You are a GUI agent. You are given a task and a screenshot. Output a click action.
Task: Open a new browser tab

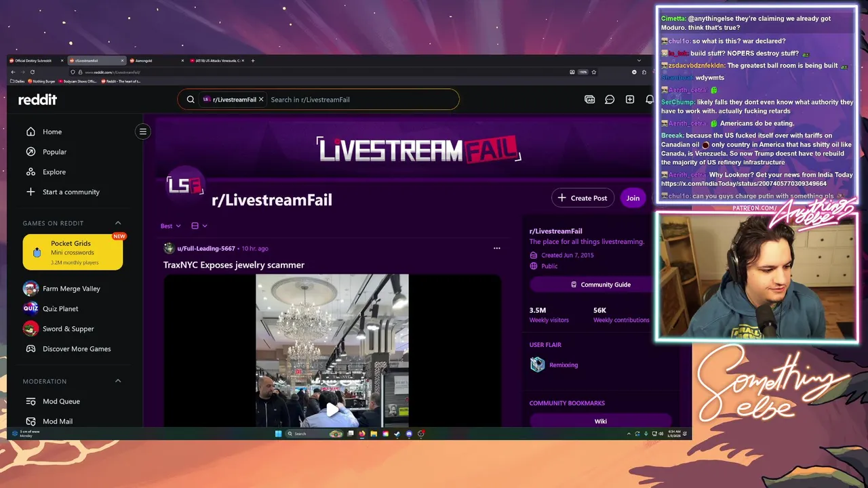point(253,60)
